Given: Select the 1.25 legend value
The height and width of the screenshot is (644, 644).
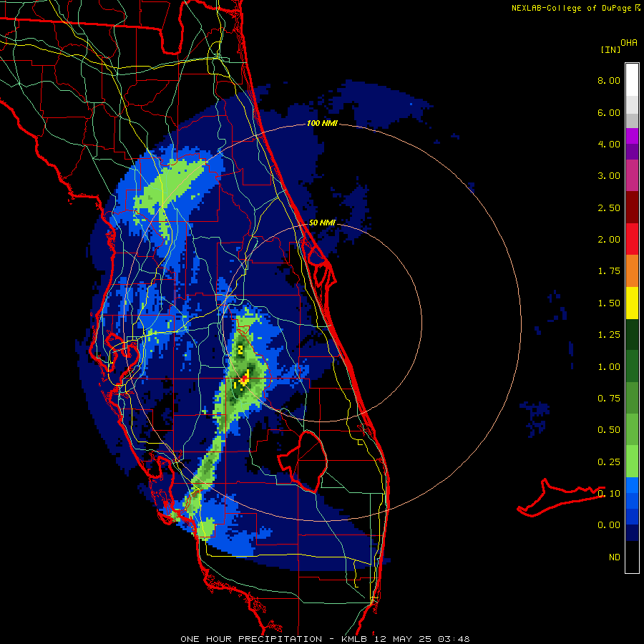Looking at the screenshot, I should click(x=609, y=335).
